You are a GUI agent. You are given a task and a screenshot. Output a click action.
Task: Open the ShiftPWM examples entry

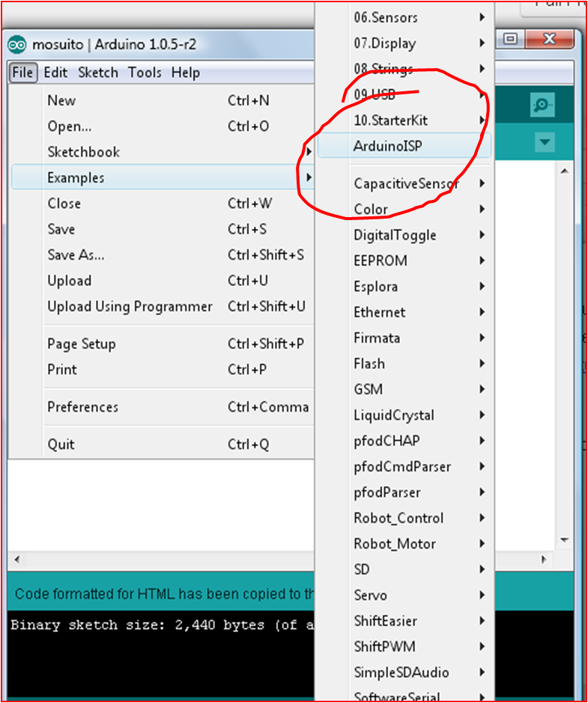click(x=404, y=647)
